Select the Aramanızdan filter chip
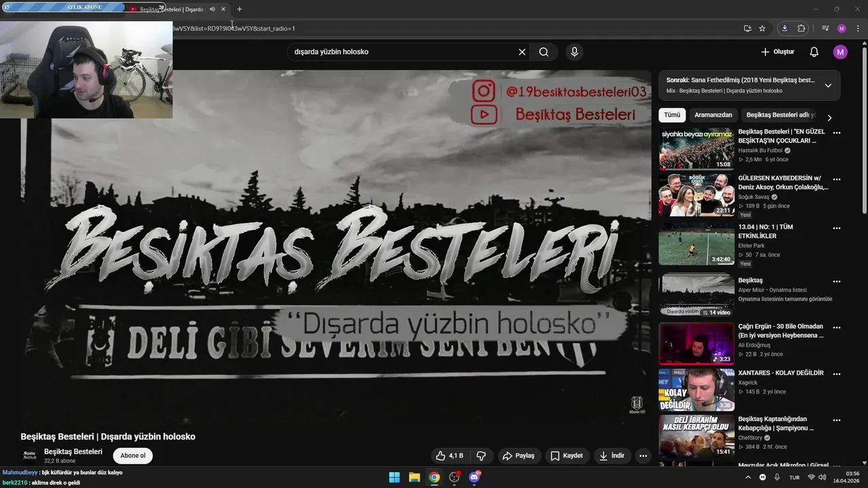Viewport: 868px width, 488px height. pyautogui.click(x=713, y=115)
